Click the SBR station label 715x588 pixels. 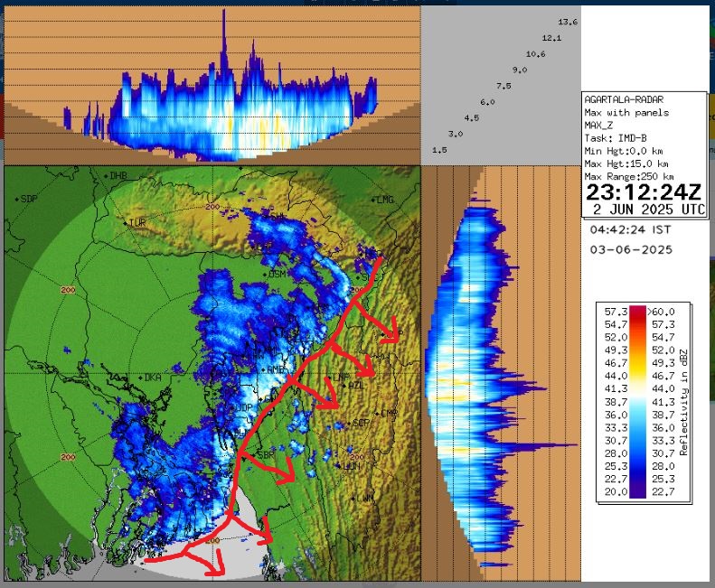(266, 454)
